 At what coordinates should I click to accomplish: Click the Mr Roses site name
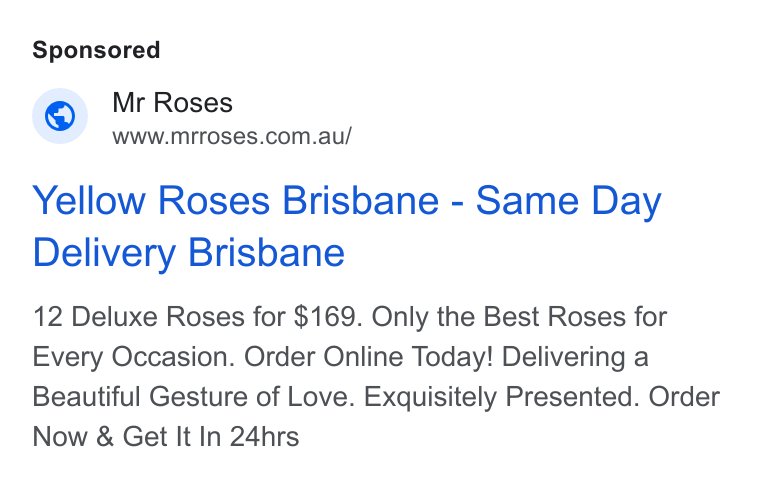173,102
